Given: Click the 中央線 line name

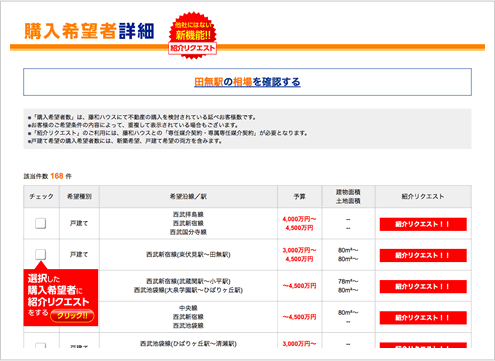Looking at the screenshot, I should (x=188, y=308).
